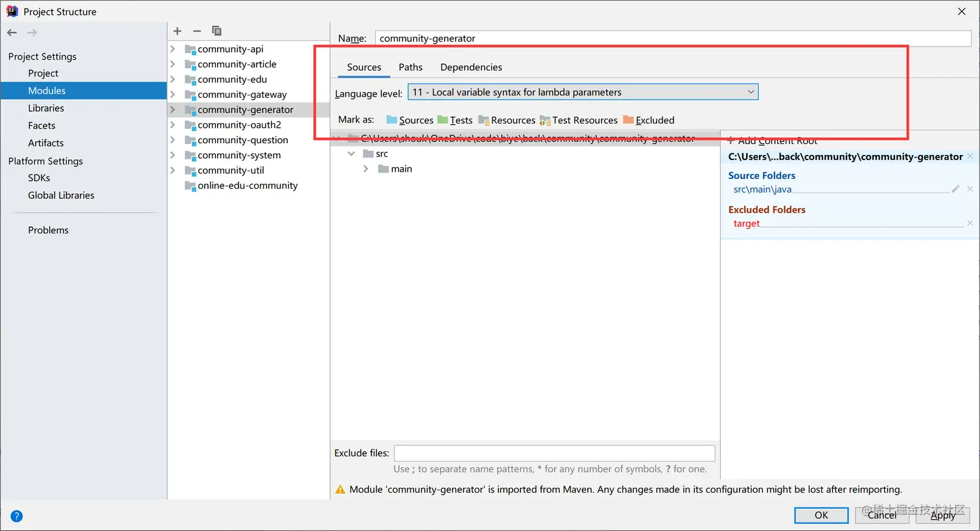This screenshot has height=531, width=980.
Task: Remove target excluded folder
Action: pyautogui.click(x=970, y=223)
